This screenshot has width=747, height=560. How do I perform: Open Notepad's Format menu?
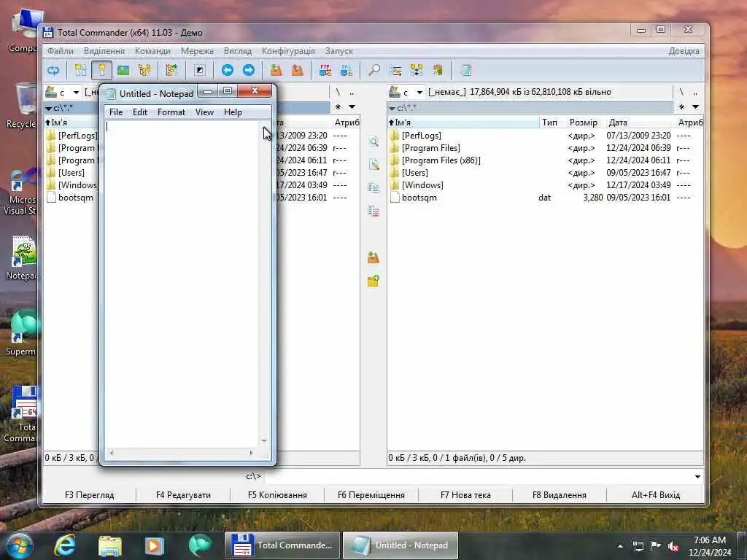(x=171, y=112)
